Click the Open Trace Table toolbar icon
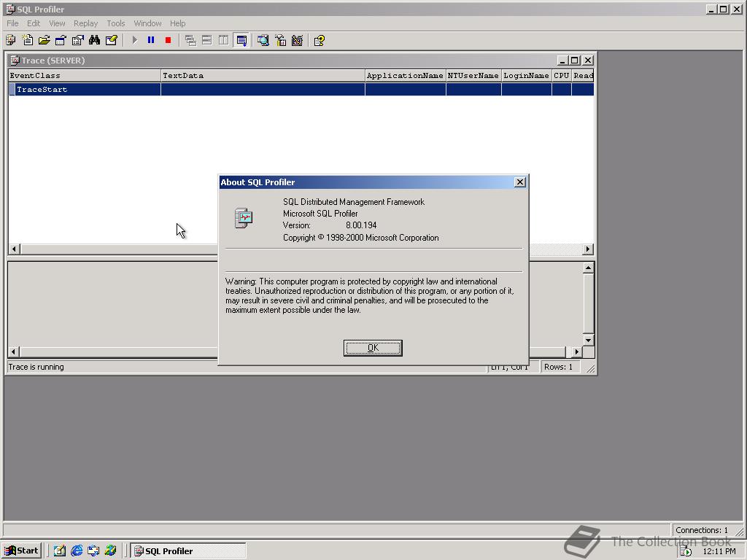 click(61, 41)
